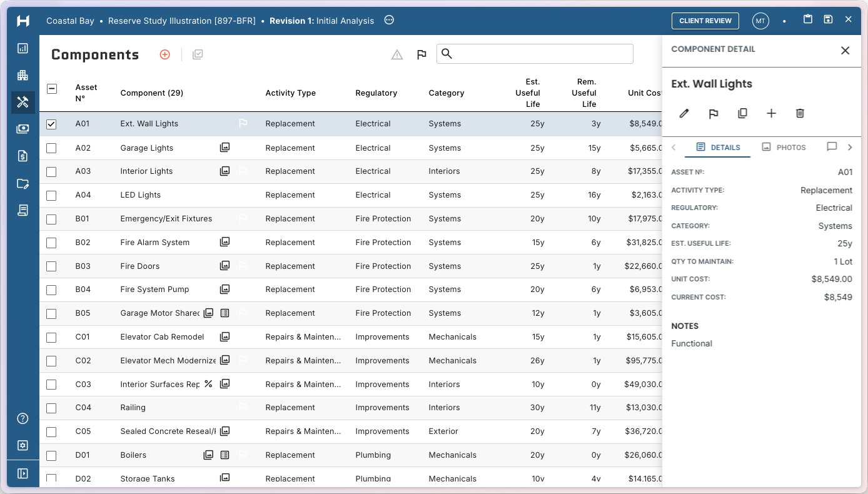Open the warning triangle above the components table
Image resolution: width=868 pixels, height=494 pixels.
(396, 54)
